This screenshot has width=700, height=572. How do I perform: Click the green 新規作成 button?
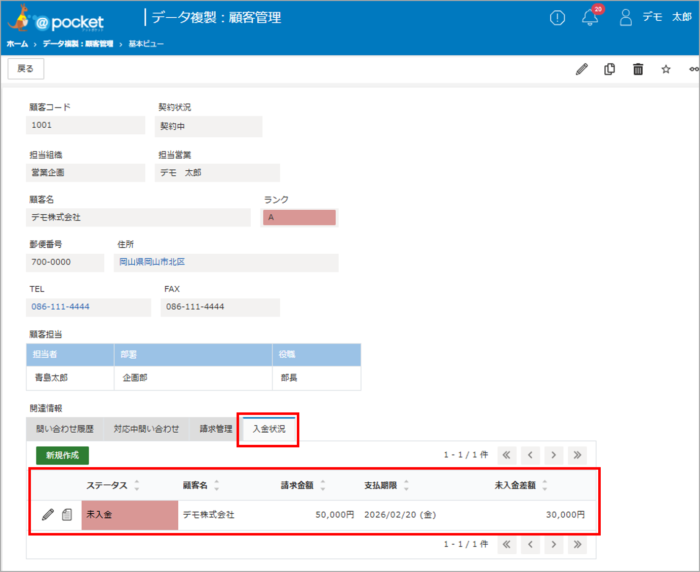tap(62, 455)
